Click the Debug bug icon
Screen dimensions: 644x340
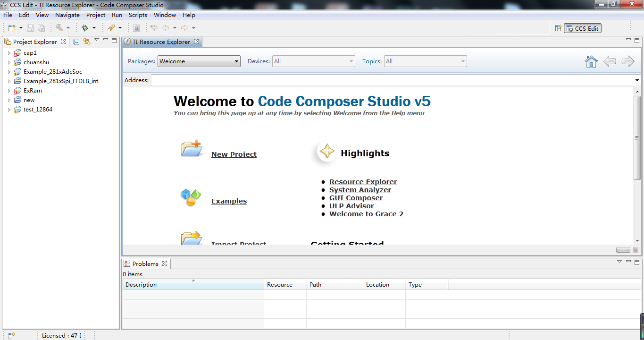pos(85,28)
